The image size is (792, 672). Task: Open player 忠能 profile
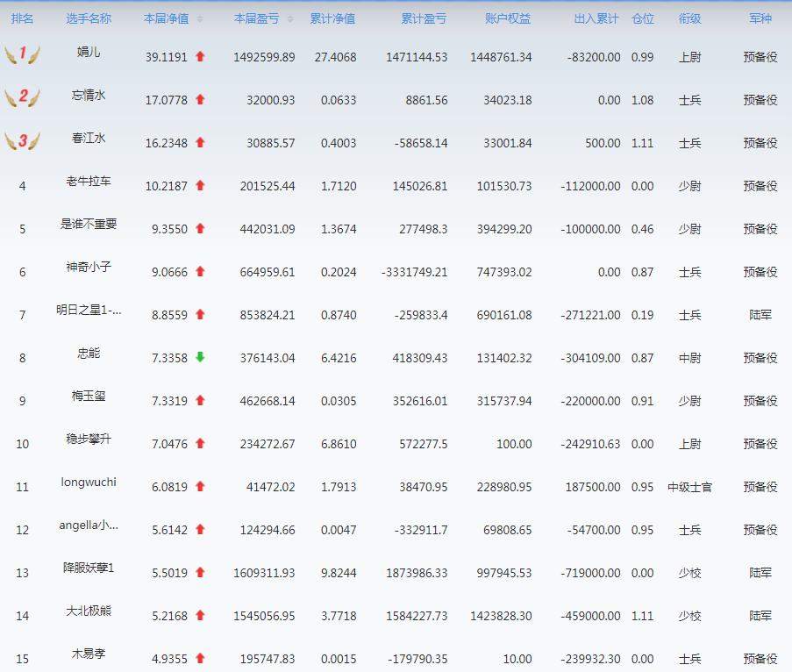(x=89, y=353)
